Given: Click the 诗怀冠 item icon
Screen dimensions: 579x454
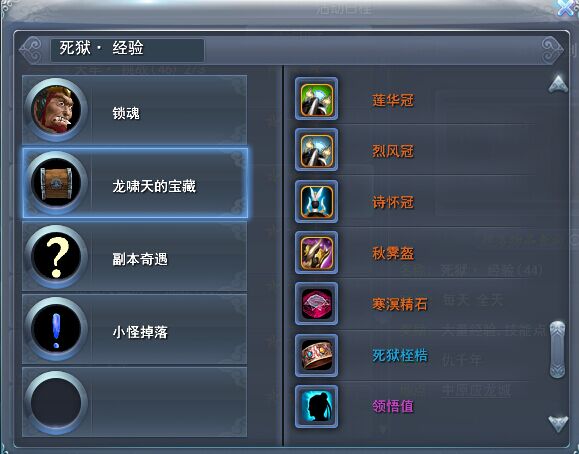Looking at the screenshot, I should [316, 202].
